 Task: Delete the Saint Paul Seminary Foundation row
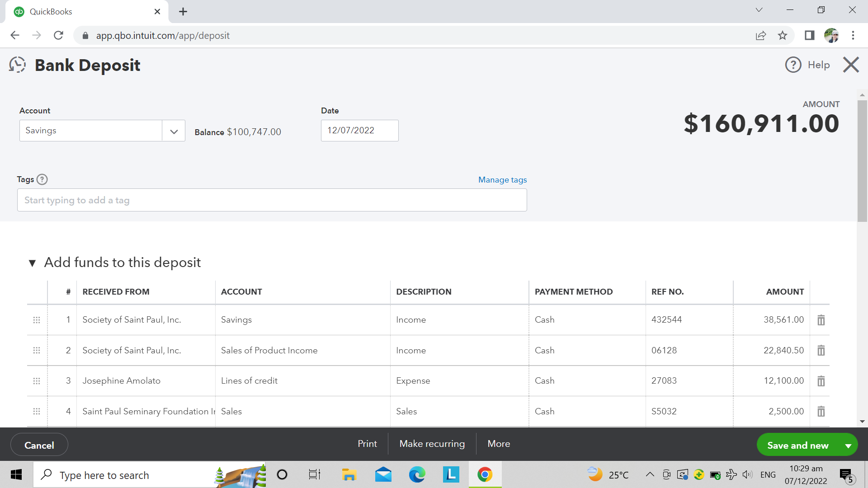[x=821, y=411]
